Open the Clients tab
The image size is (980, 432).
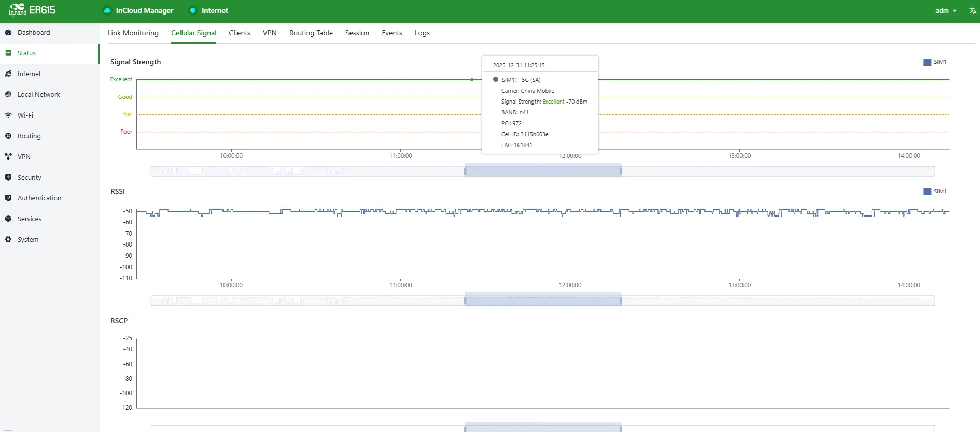240,33
